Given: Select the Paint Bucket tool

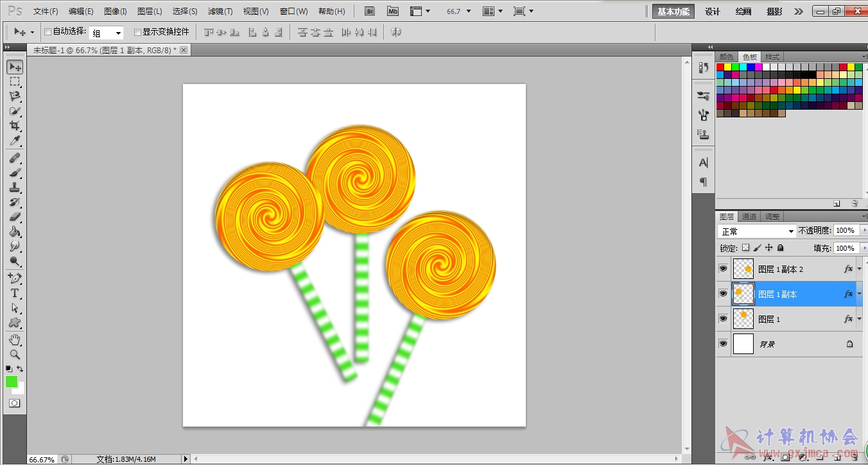Looking at the screenshot, I should 15,232.
